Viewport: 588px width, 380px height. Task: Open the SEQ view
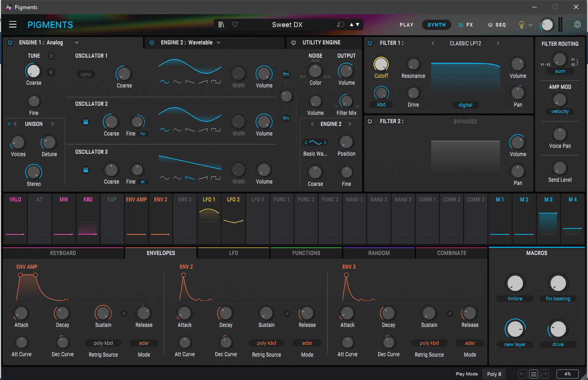tap(497, 25)
